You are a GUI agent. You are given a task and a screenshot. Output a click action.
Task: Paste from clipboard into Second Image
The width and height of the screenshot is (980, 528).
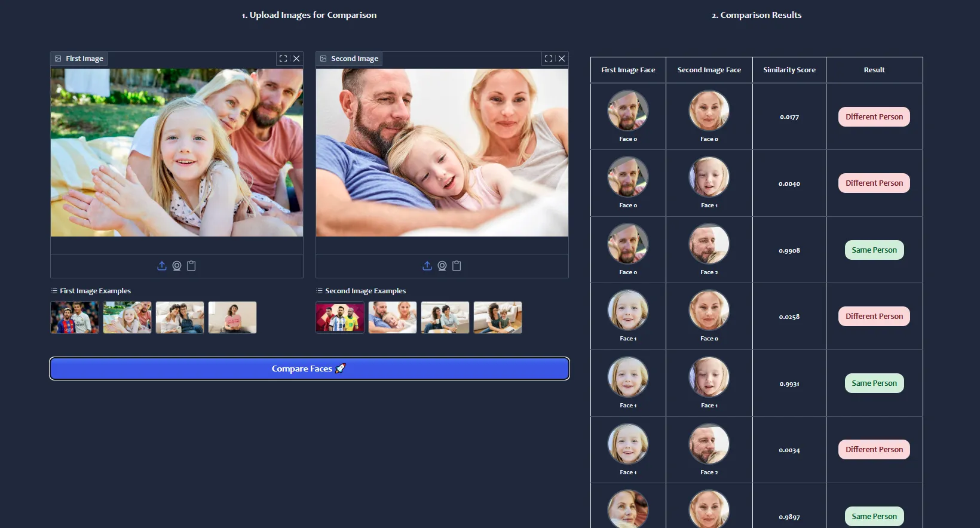coord(457,266)
